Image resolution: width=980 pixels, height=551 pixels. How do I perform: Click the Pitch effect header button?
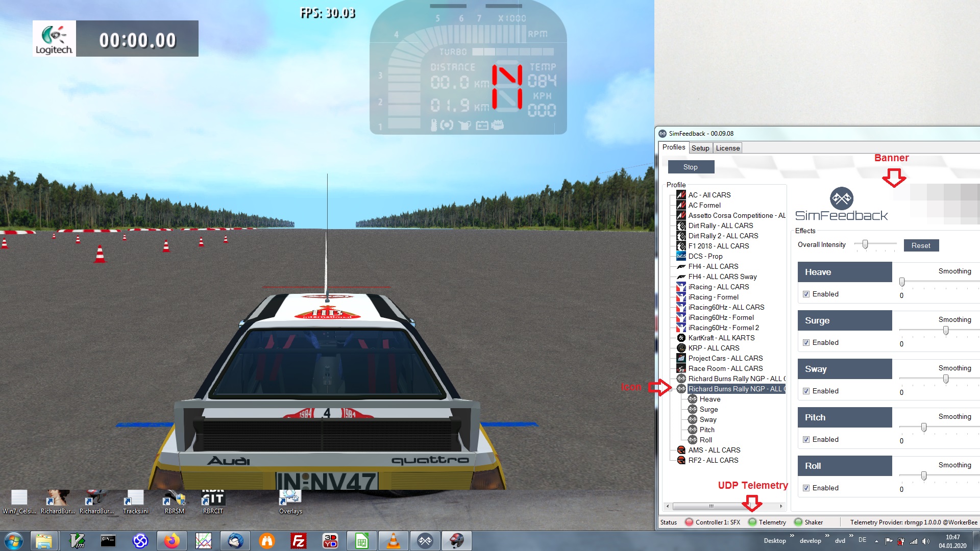tap(845, 417)
